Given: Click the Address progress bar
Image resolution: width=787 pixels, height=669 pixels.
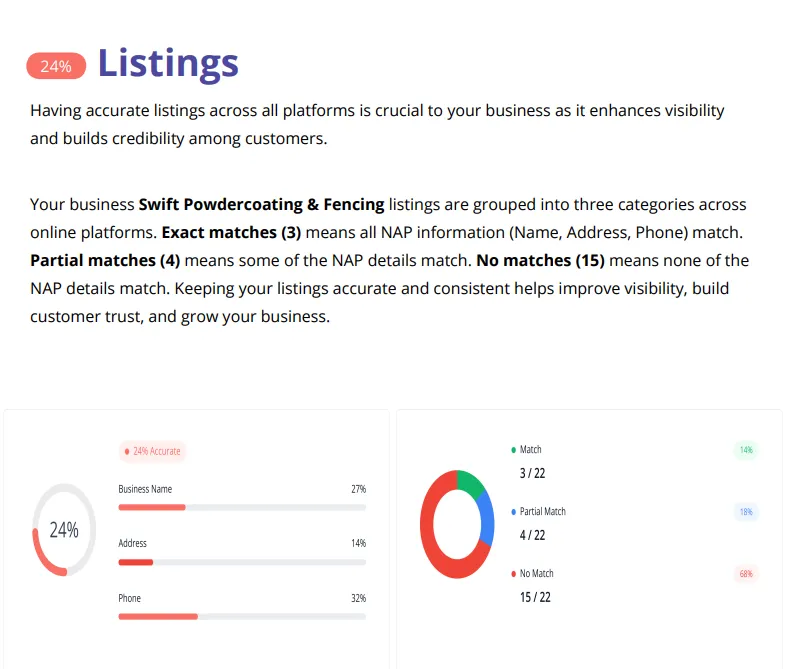Looking at the screenshot, I should (x=242, y=562).
